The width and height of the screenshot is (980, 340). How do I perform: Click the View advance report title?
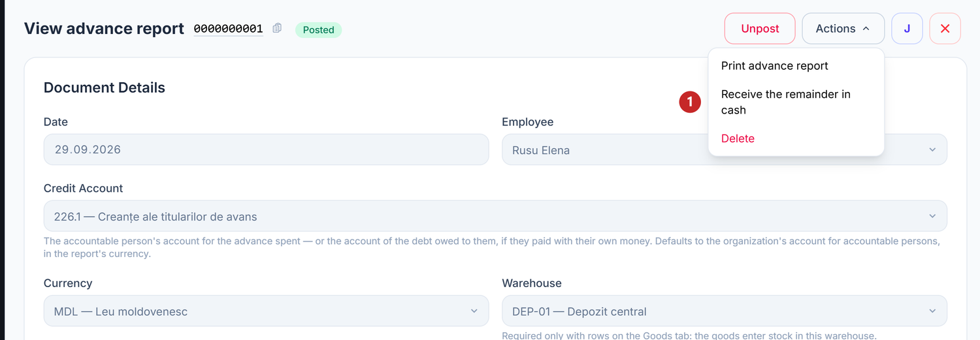pos(104,29)
